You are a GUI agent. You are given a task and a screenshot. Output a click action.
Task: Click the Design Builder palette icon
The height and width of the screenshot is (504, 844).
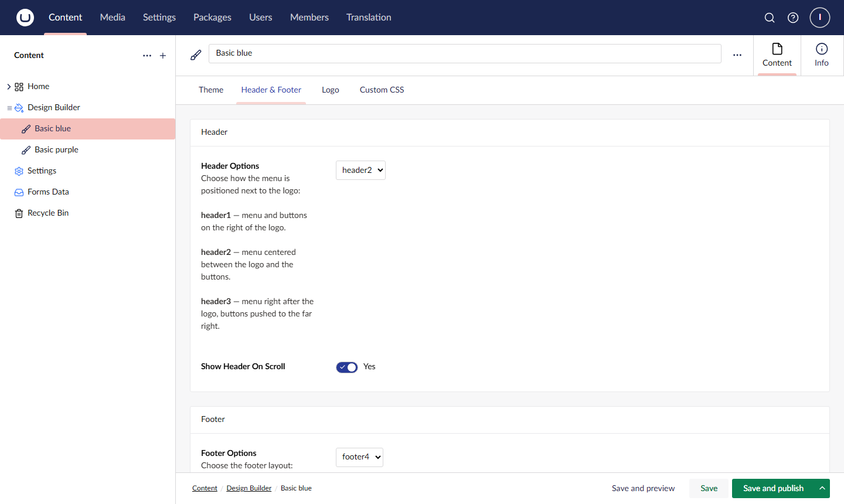pyautogui.click(x=19, y=108)
